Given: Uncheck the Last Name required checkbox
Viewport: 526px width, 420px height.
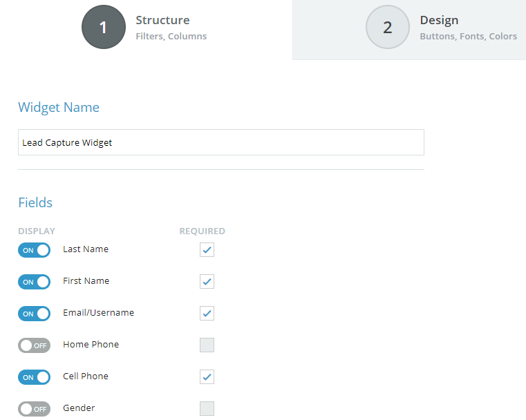Looking at the screenshot, I should [x=207, y=250].
